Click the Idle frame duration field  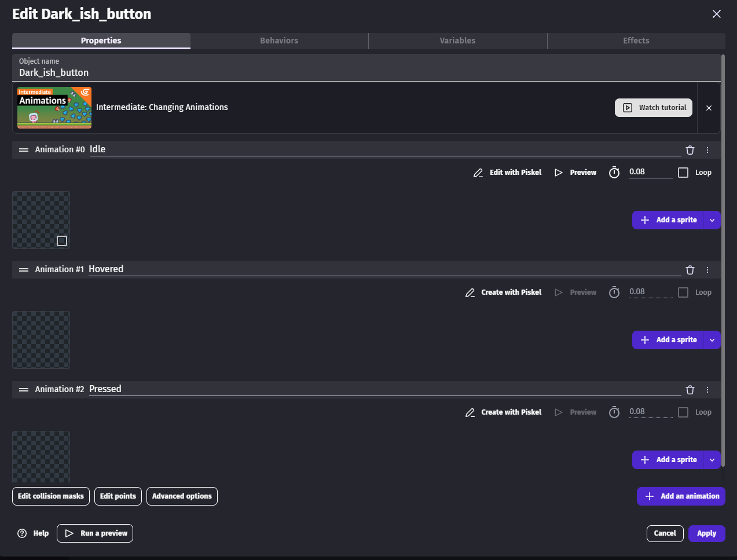(650, 172)
